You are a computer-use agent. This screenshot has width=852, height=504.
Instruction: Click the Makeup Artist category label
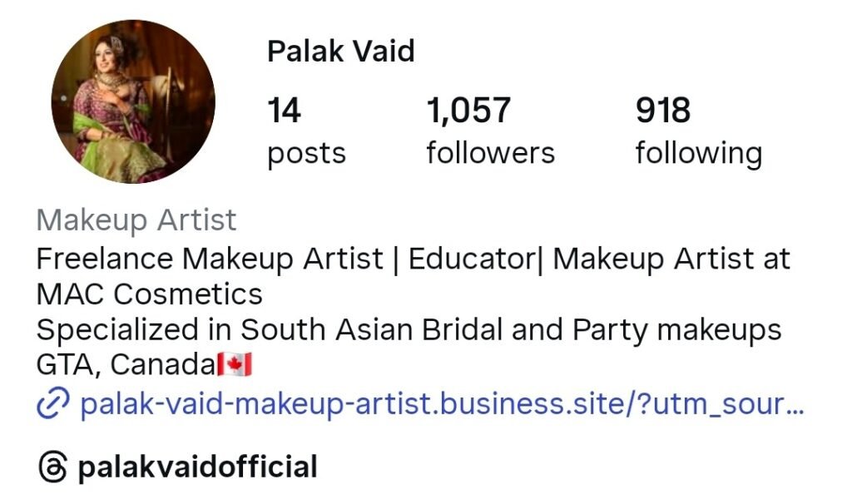click(136, 220)
